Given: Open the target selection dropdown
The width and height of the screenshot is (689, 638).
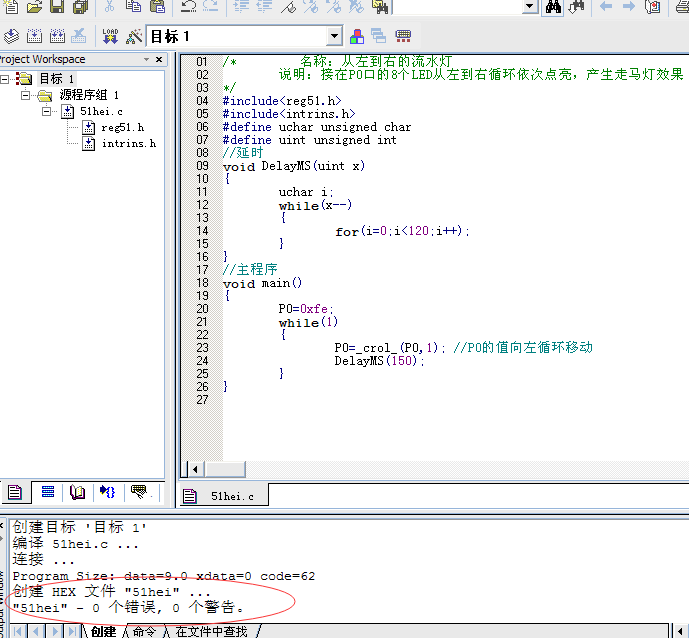Looking at the screenshot, I should [334, 36].
